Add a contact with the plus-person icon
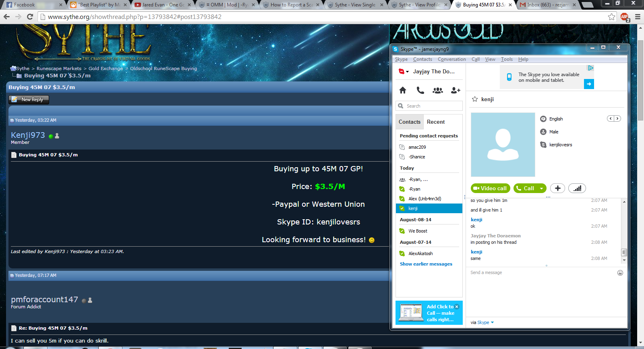The image size is (644, 349). pos(456,90)
